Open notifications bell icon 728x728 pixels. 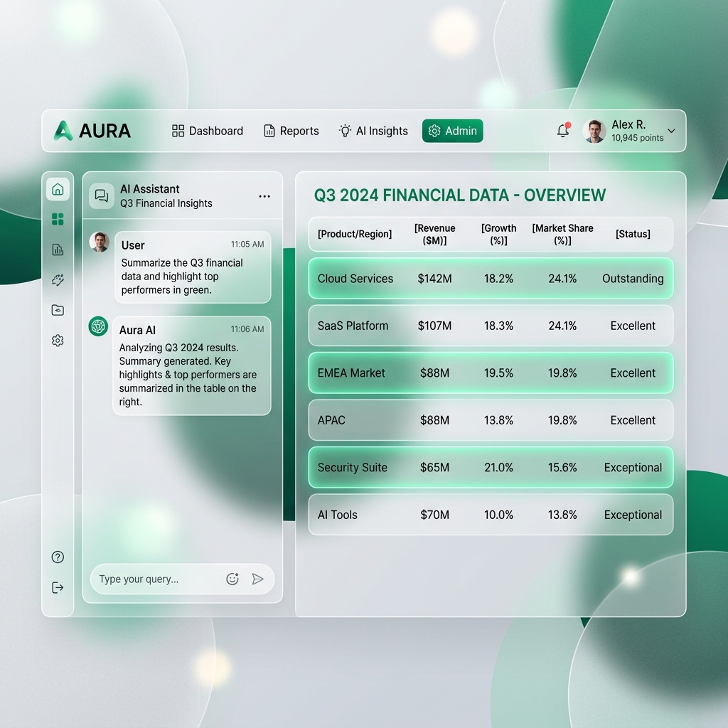[x=563, y=131]
